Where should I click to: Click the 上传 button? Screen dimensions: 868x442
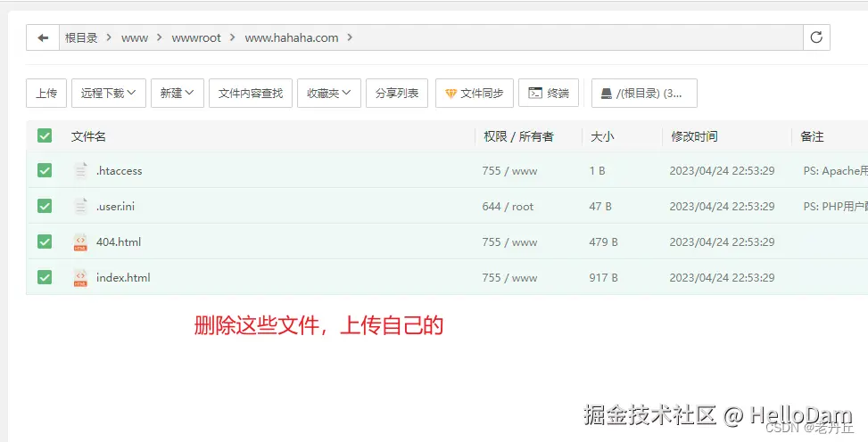[46, 93]
